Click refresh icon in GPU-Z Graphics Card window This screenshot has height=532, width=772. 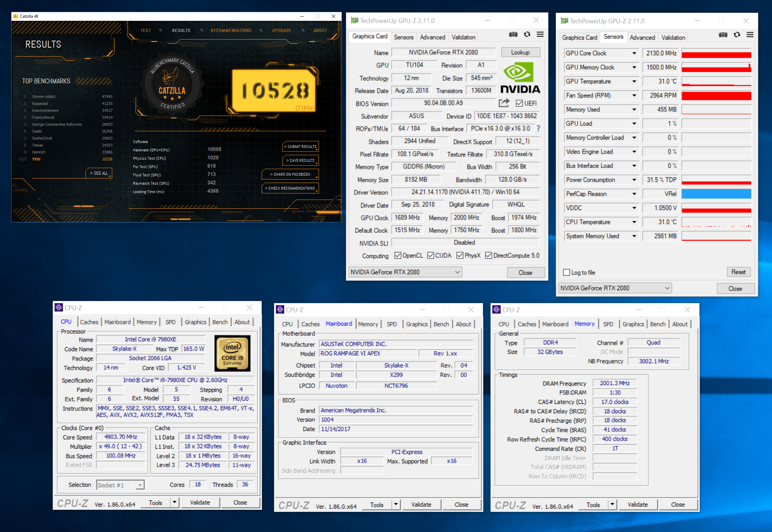tap(527, 34)
